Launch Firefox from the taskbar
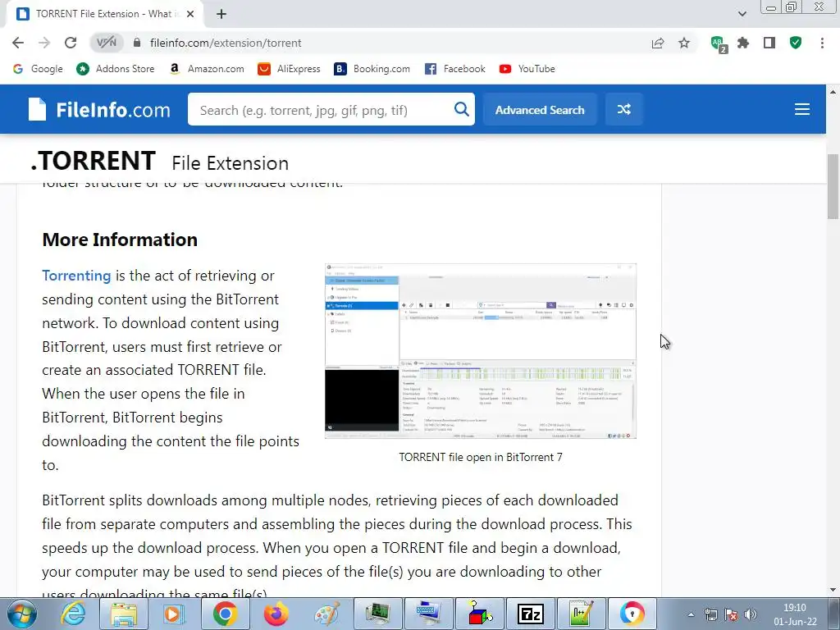The height and width of the screenshot is (630, 840). pos(276,614)
